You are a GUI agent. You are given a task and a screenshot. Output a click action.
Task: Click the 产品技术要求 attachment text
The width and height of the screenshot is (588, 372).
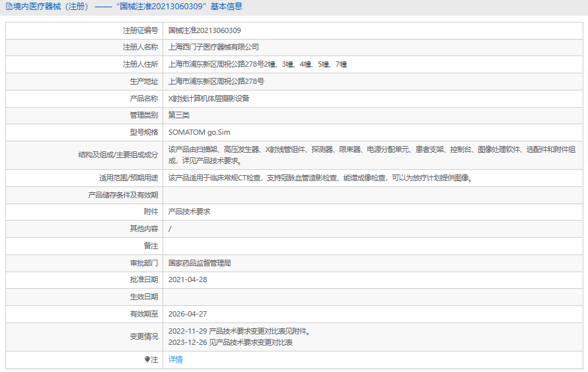[189, 211]
